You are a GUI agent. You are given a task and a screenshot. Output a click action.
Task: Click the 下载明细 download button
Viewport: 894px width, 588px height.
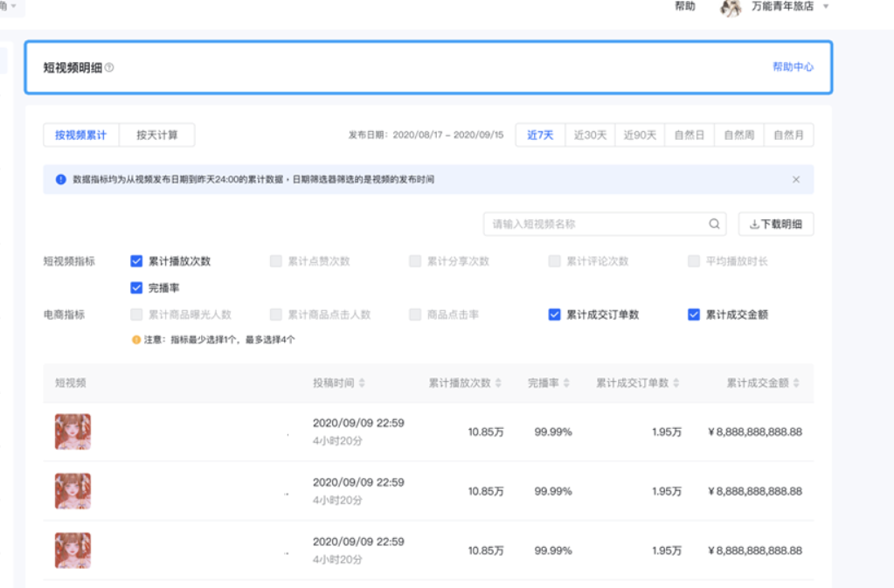pos(775,225)
